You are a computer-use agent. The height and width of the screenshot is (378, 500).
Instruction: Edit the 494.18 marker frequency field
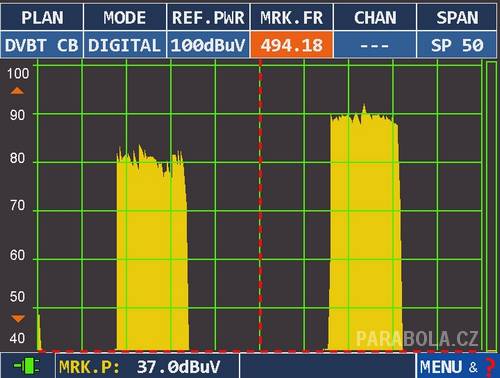(x=292, y=45)
